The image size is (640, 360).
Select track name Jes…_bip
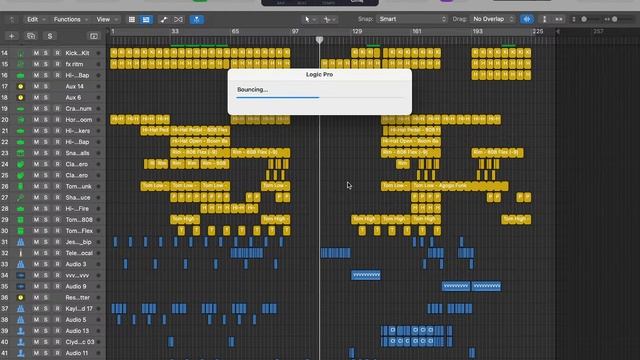point(78,242)
